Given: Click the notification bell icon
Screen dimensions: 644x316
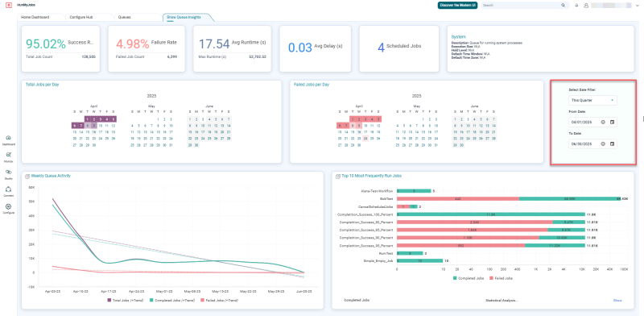Looking at the screenshot, I should coord(576,6).
